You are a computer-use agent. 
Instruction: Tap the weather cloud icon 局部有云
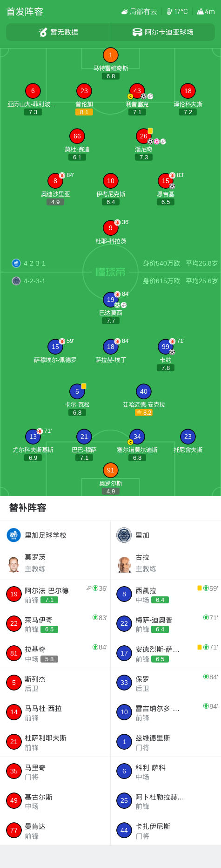pyautogui.click(x=125, y=12)
